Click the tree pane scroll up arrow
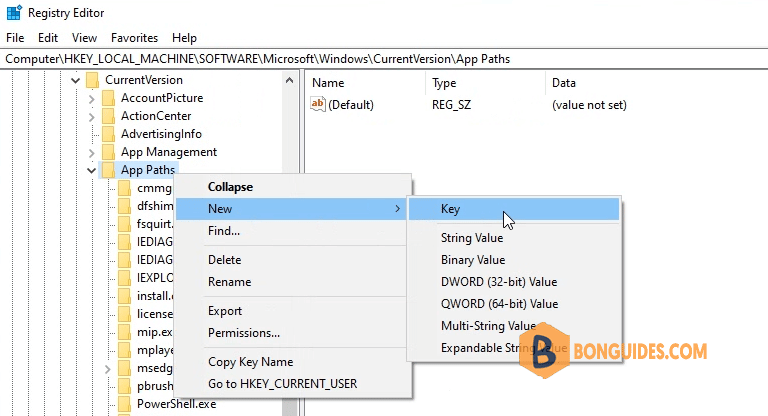768x416 pixels. (x=289, y=80)
